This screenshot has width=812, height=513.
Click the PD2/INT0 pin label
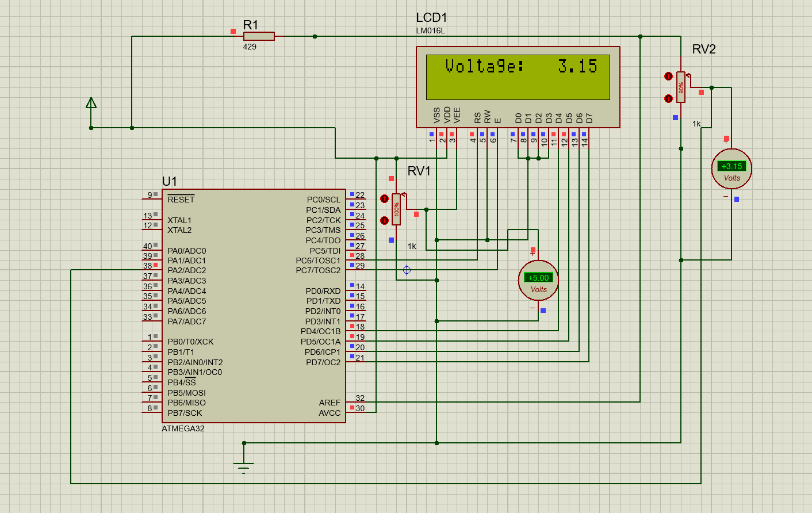[323, 311]
